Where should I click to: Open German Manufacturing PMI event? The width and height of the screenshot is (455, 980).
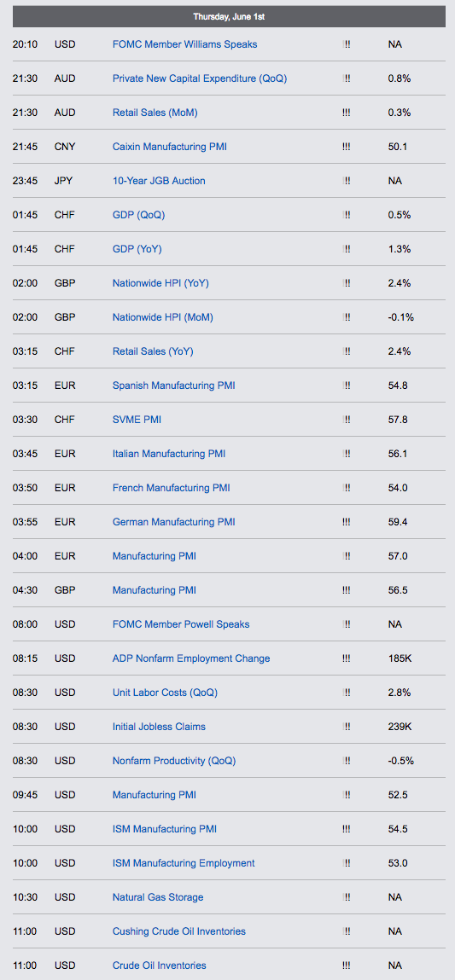(174, 522)
